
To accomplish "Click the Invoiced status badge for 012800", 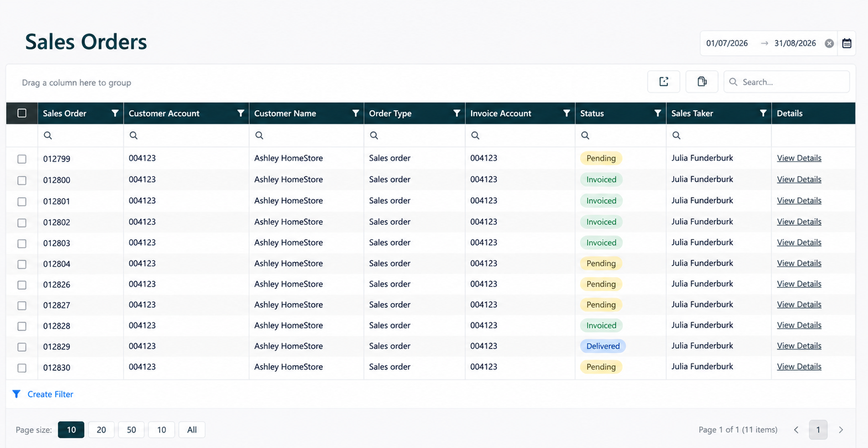I will click(x=601, y=179).
